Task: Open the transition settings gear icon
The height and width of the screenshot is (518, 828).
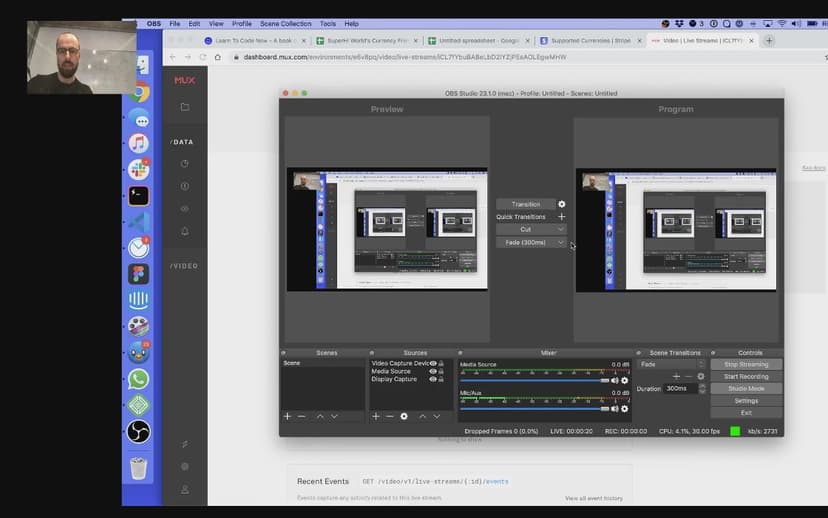Action: [561, 204]
